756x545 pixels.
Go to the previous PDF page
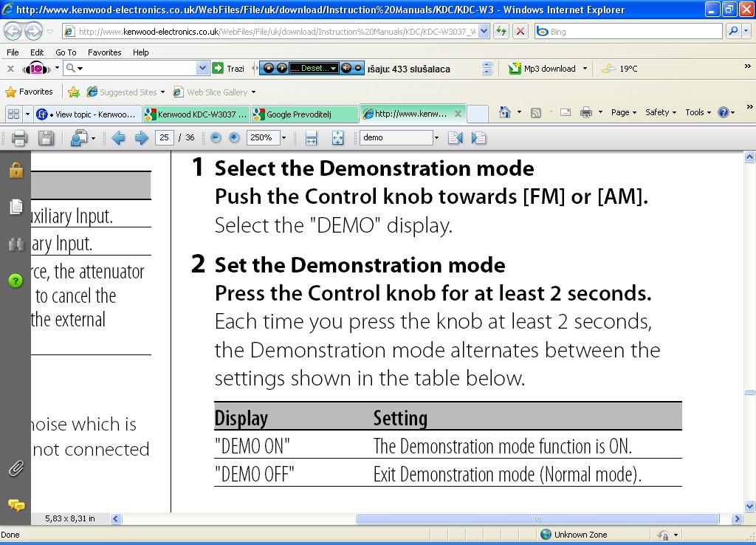(x=118, y=137)
